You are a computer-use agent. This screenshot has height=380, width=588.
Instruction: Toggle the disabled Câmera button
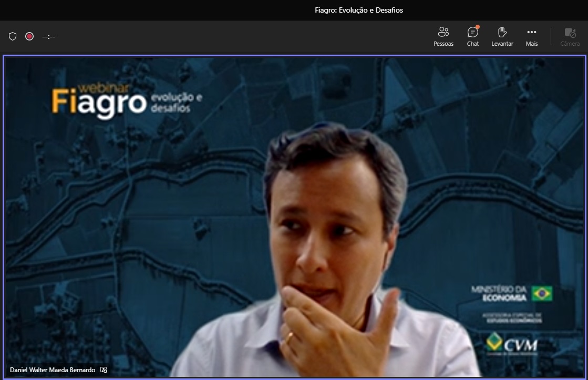(570, 36)
